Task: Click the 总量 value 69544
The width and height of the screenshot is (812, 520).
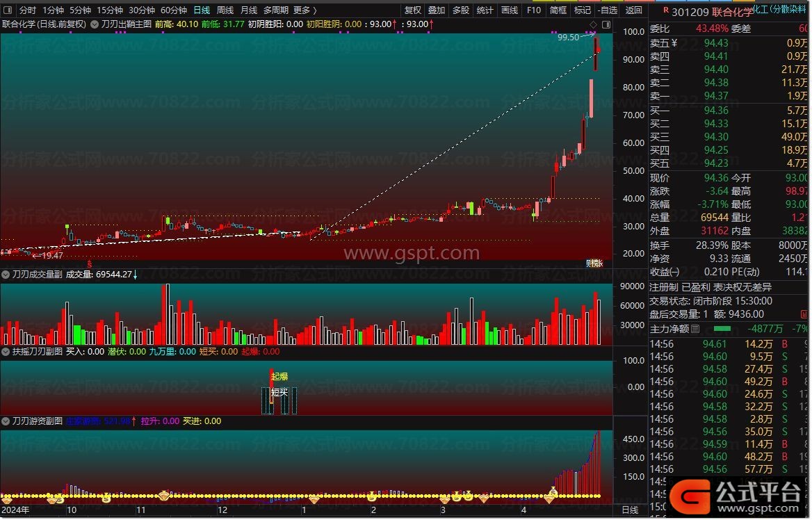Action: [x=714, y=218]
